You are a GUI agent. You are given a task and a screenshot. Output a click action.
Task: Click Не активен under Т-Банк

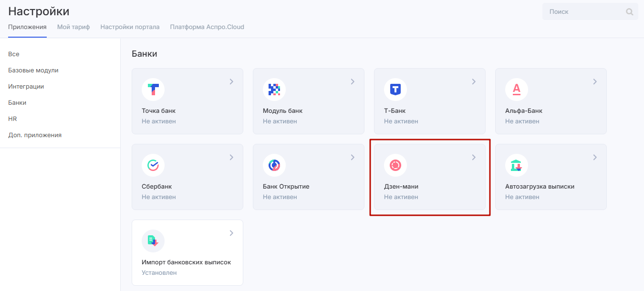401,121
